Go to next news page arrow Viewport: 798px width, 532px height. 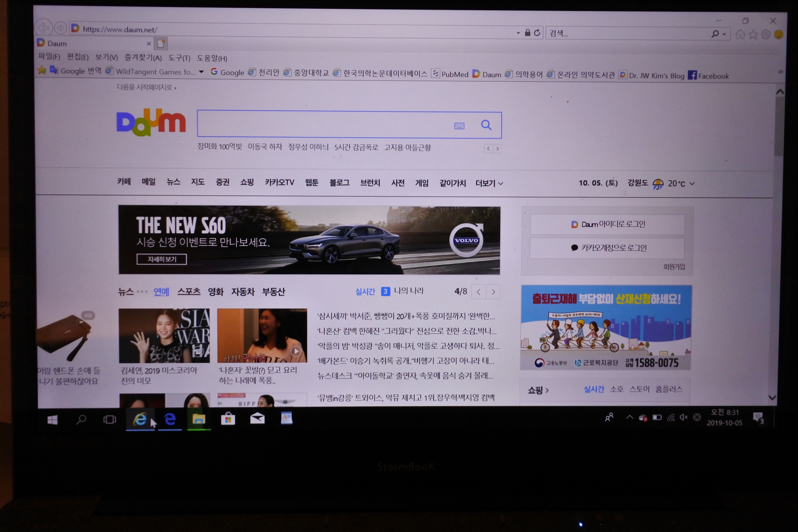point(493,292)
